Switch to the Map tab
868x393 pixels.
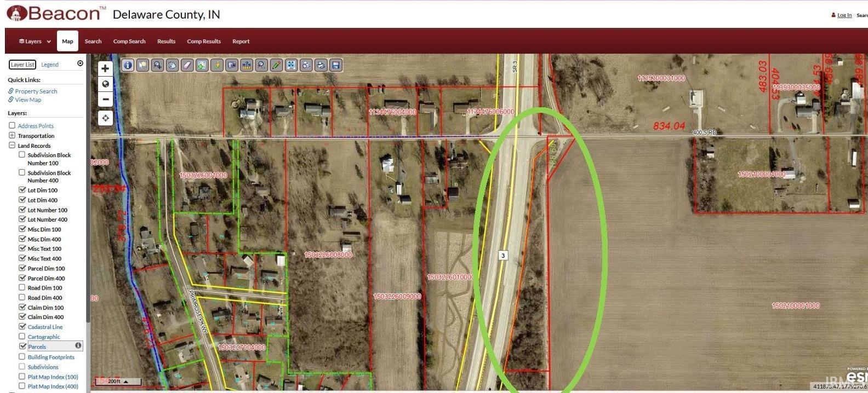click(x=67, y=41)
